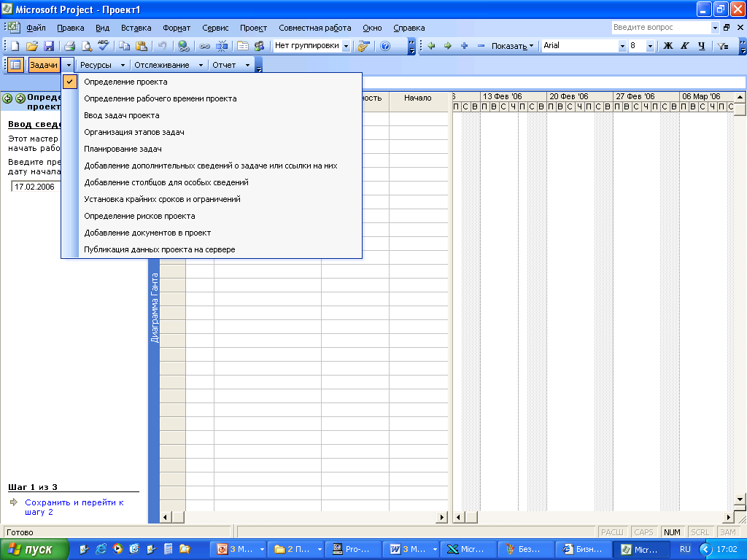Click the 'Задачи' guide button
The image size is (747, 560).
point(44,65)
